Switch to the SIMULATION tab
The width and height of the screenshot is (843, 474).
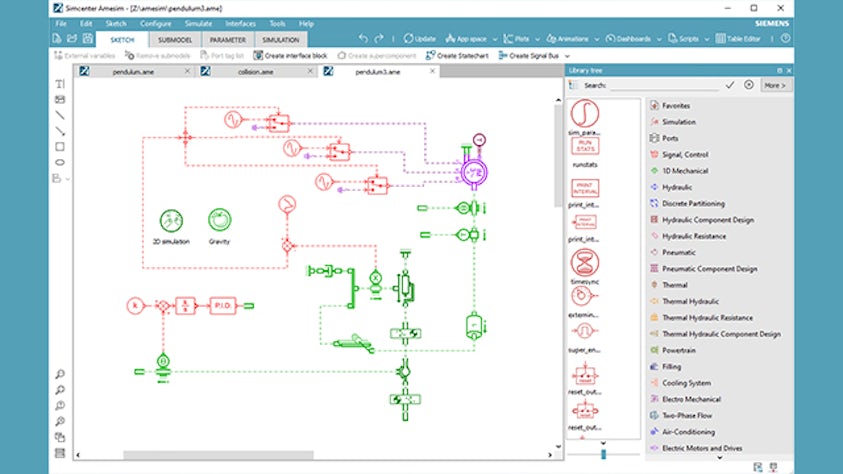click(x=281, y=40)
